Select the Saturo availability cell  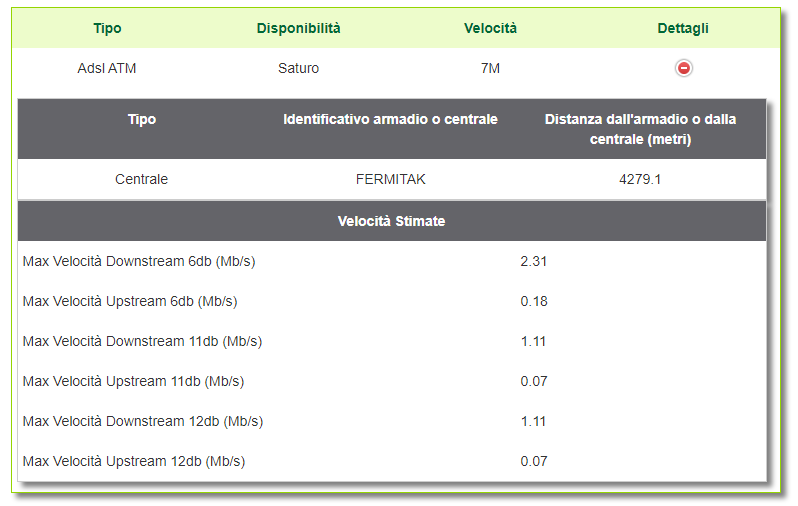298,68
